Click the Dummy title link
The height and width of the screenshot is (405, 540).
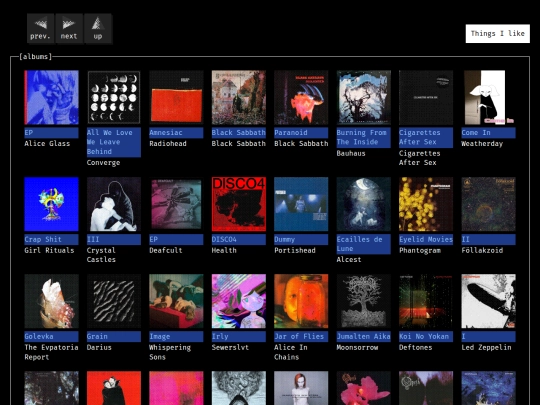click(301, 239)
